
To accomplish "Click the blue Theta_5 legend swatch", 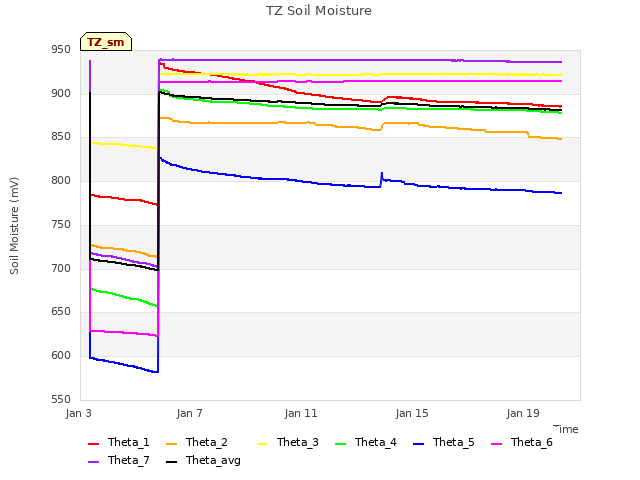I will click(x=418, y=444).
